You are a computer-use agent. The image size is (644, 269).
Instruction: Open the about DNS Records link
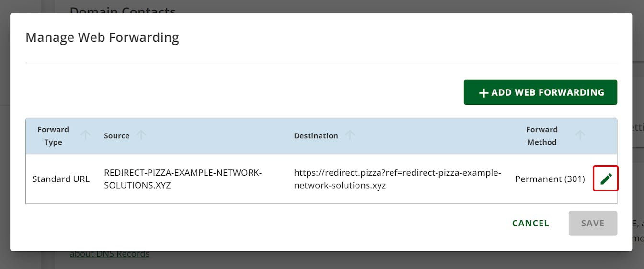(x=109, y=254)
